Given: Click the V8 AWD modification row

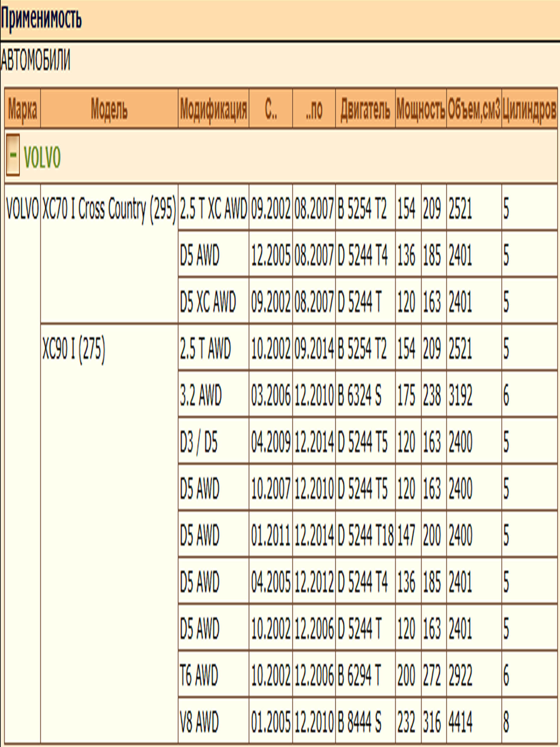Looking at the screenshot, I should click(199, 722).
